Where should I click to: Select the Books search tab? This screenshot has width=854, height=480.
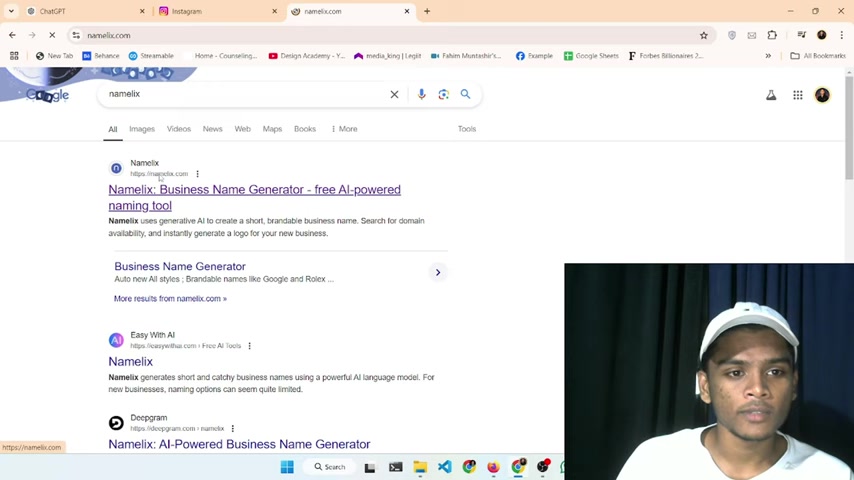(x=305, y=129)
